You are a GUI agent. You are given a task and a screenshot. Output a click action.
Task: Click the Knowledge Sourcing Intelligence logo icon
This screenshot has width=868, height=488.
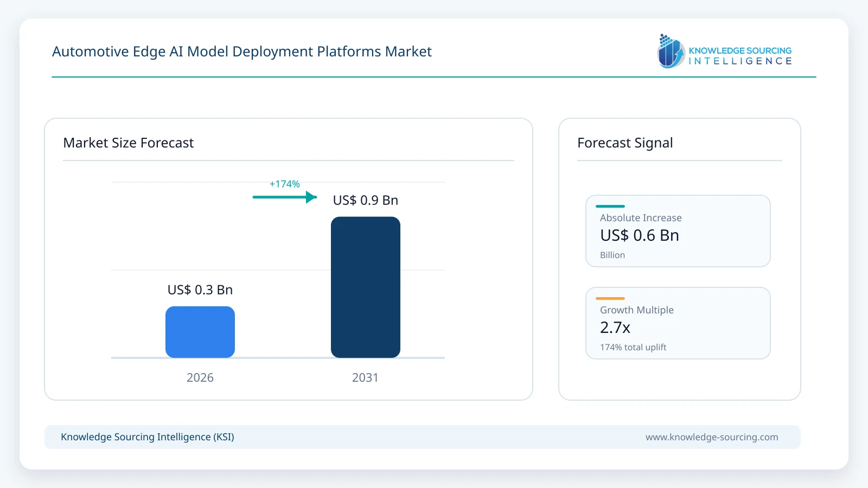(x=671, y=51)
